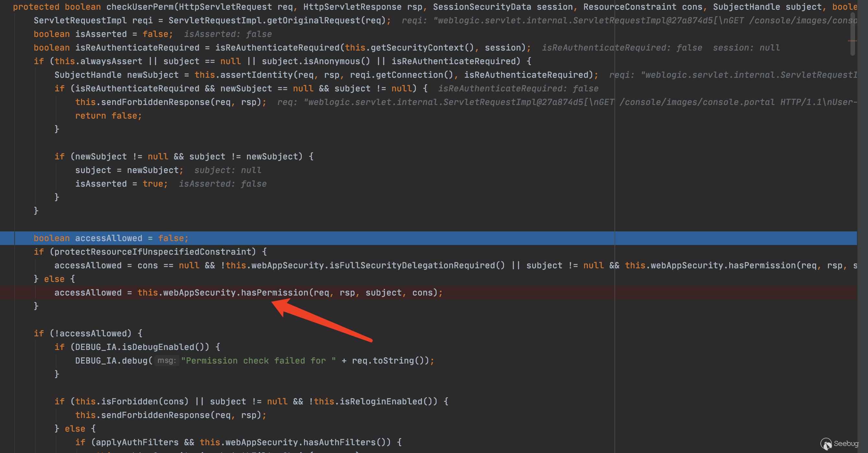This screenshot has height=453, width=868.
Task: Click the checkUserPerm method name
Action: (x=139, y=7)
